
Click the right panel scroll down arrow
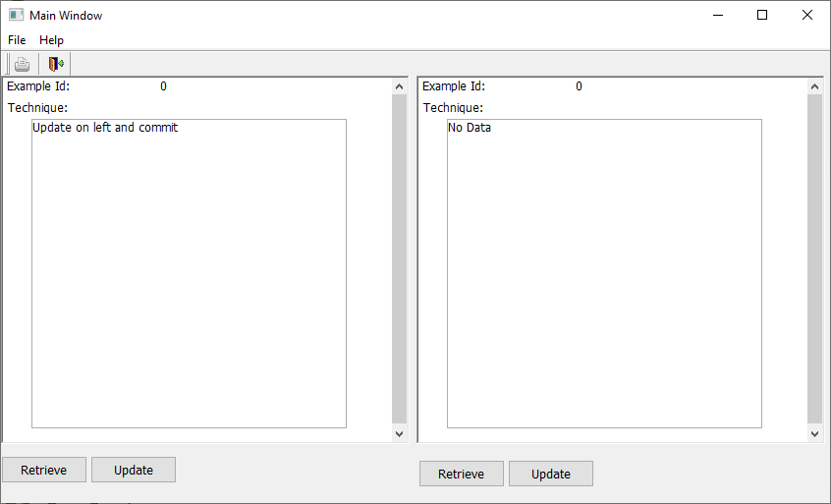click(x=814, y=432)
